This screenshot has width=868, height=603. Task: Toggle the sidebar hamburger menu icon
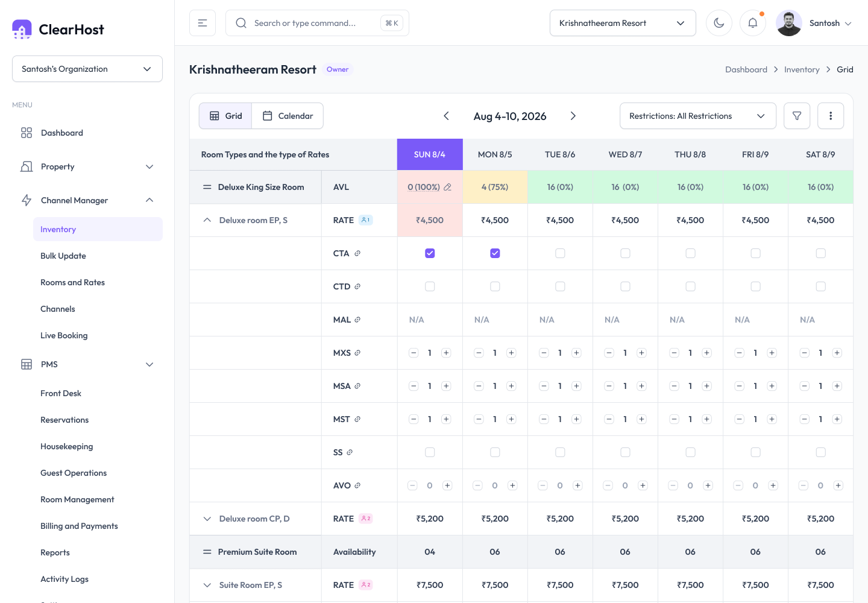pyautogui.click(x=203, y=23)
